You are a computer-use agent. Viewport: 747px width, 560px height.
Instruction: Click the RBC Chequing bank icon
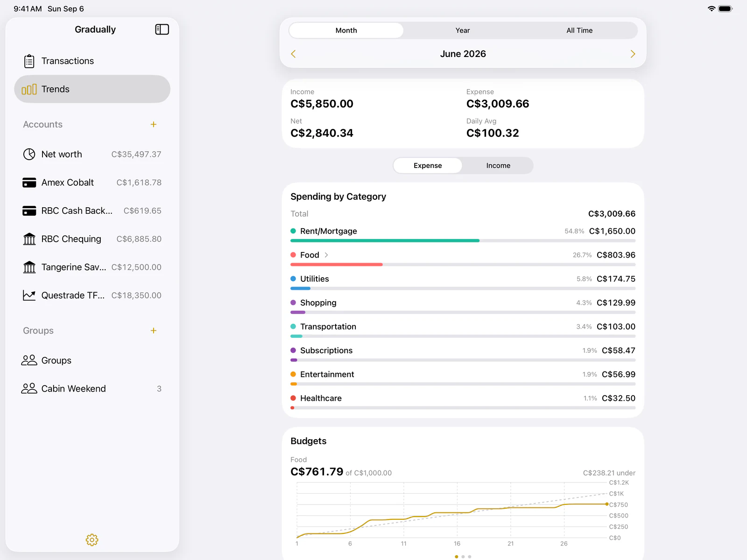tap(29, 239)
